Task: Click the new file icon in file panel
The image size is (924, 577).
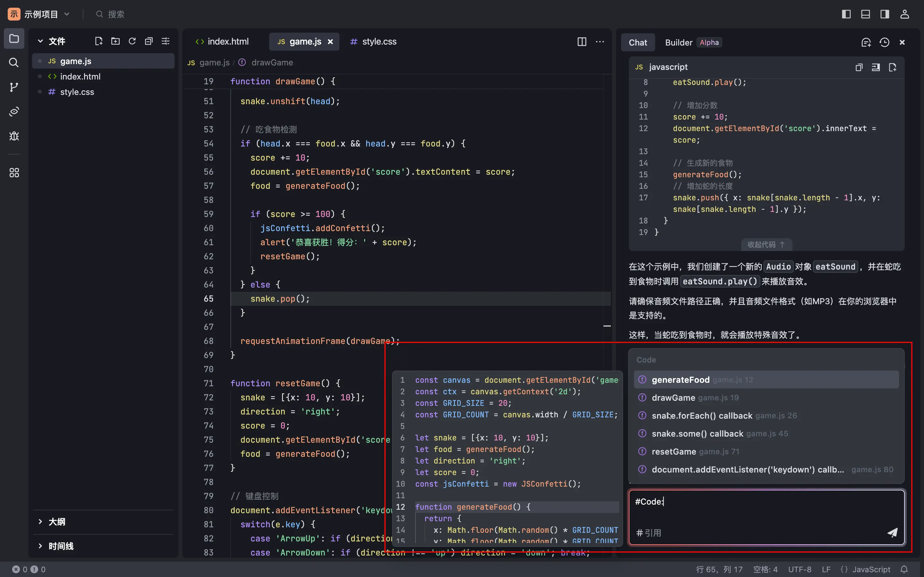Action: 98,41
